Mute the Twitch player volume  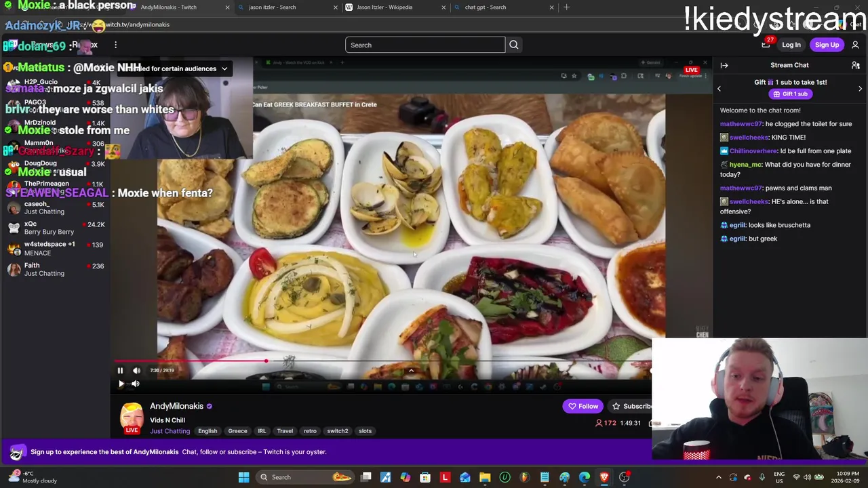point(136,384)
